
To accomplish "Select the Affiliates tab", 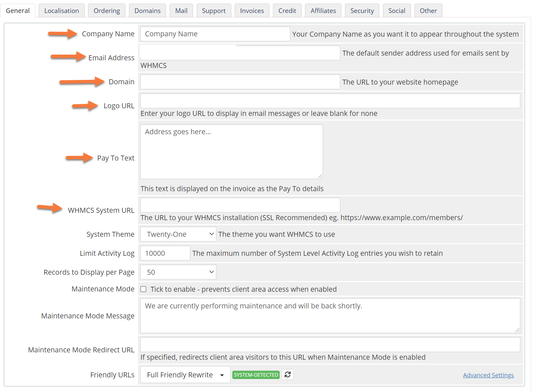I will [x=323, y=11].
